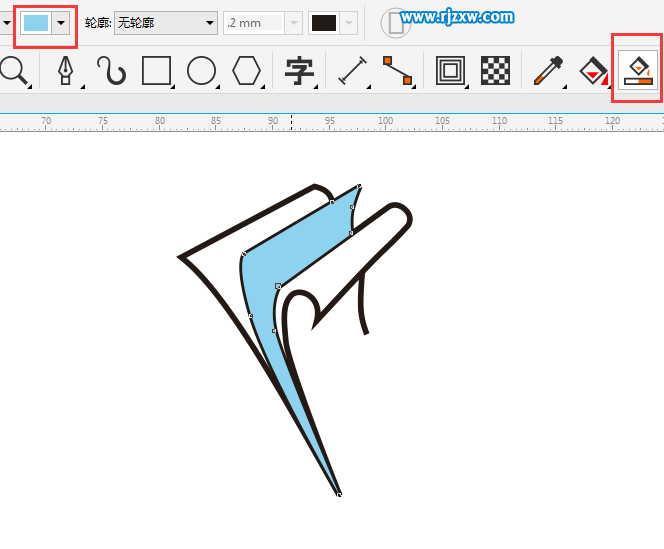Select the Transparency checkerboard tool

[x=495, y=71]
